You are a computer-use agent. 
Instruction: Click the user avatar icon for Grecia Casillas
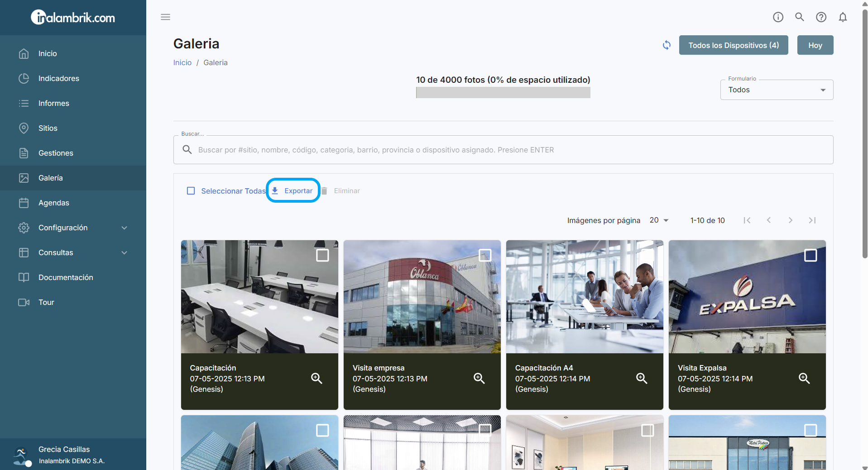pos(22,456)
